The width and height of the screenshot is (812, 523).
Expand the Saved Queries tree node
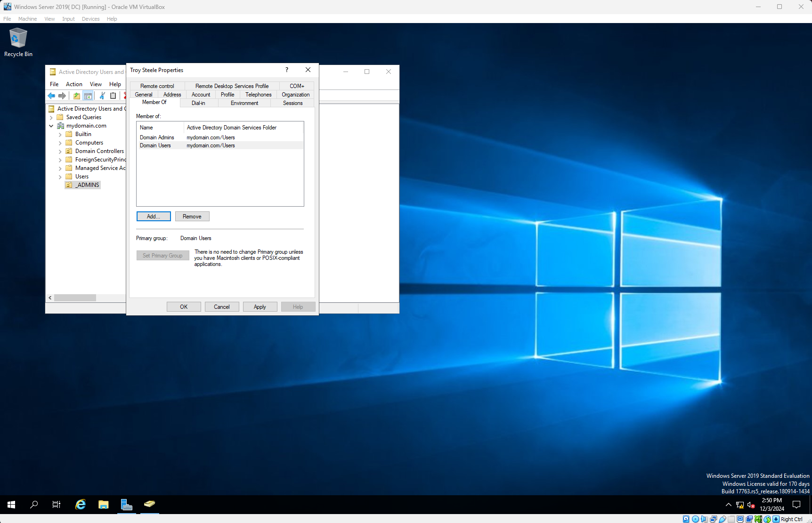51,118
